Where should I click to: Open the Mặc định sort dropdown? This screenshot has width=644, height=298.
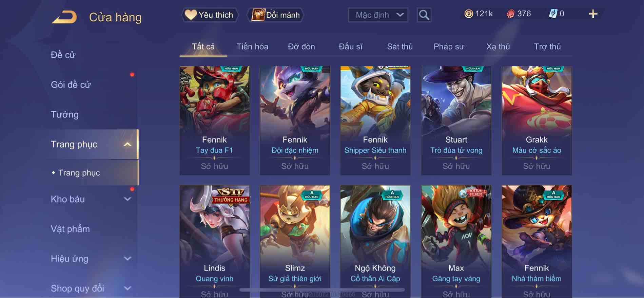(378, 15)
